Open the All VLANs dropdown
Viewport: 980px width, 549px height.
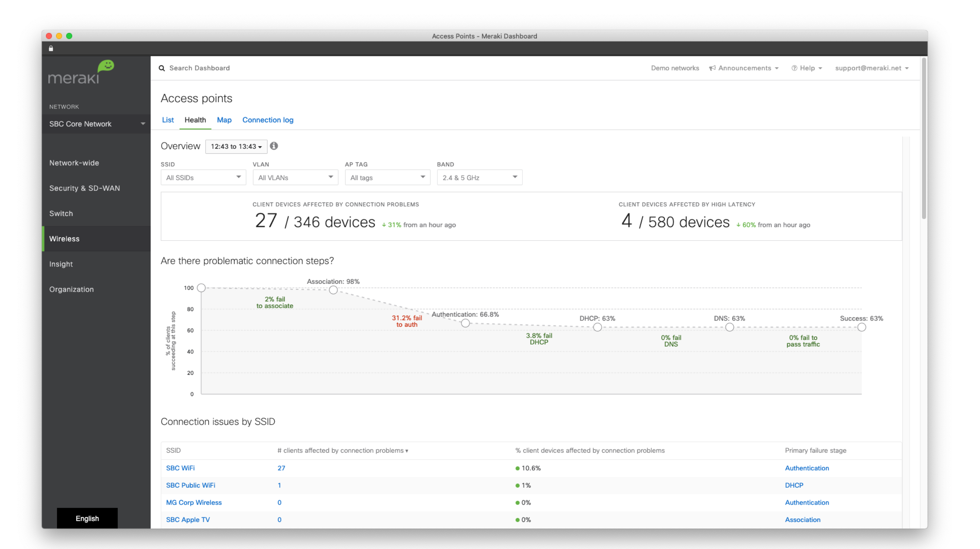click(x=295, y=177)
